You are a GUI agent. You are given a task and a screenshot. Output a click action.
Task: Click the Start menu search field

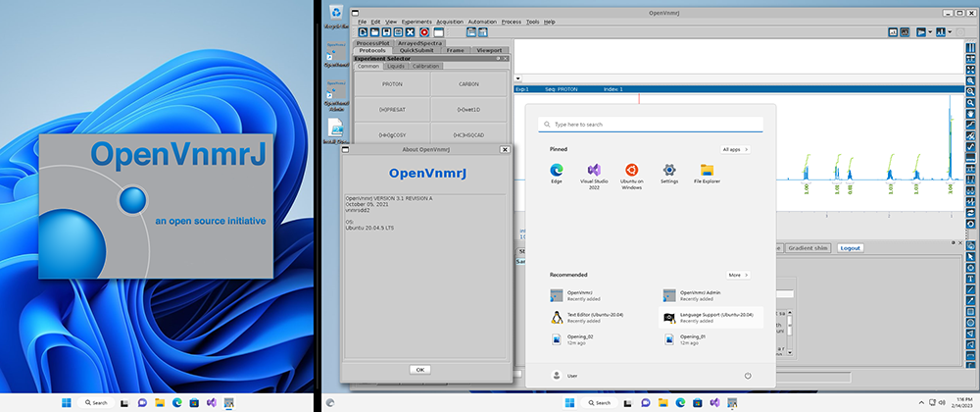651,125
